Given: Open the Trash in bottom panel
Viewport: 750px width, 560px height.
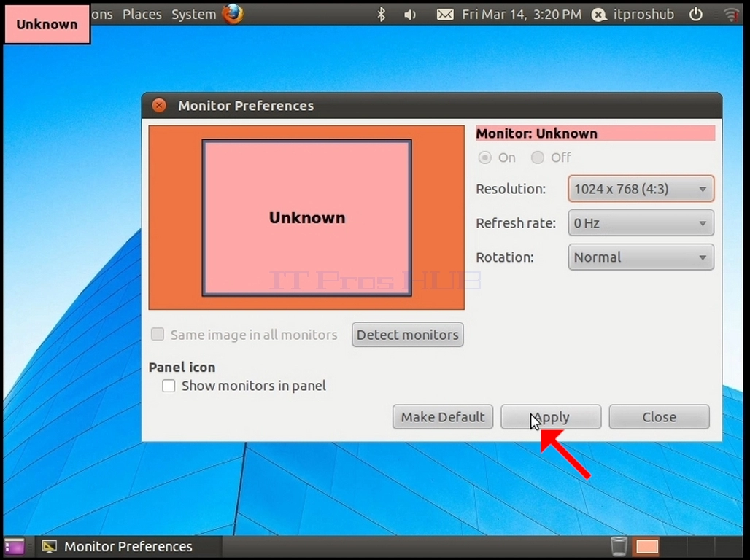Looking at the screenshot, I should coord(619,545).
